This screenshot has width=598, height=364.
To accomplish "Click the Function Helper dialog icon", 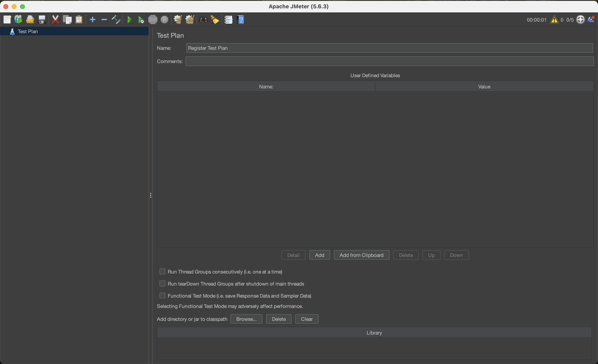I will (228, 20).
